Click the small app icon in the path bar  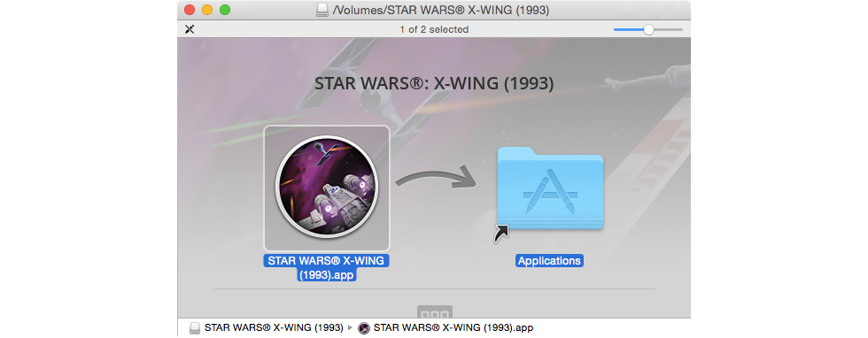pos(364,327)
